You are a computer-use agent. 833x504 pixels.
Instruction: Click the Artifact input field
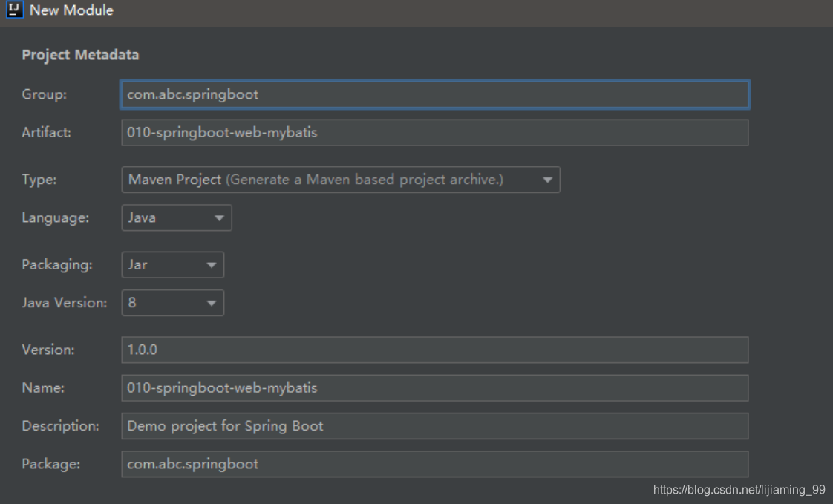coord(435,133)
